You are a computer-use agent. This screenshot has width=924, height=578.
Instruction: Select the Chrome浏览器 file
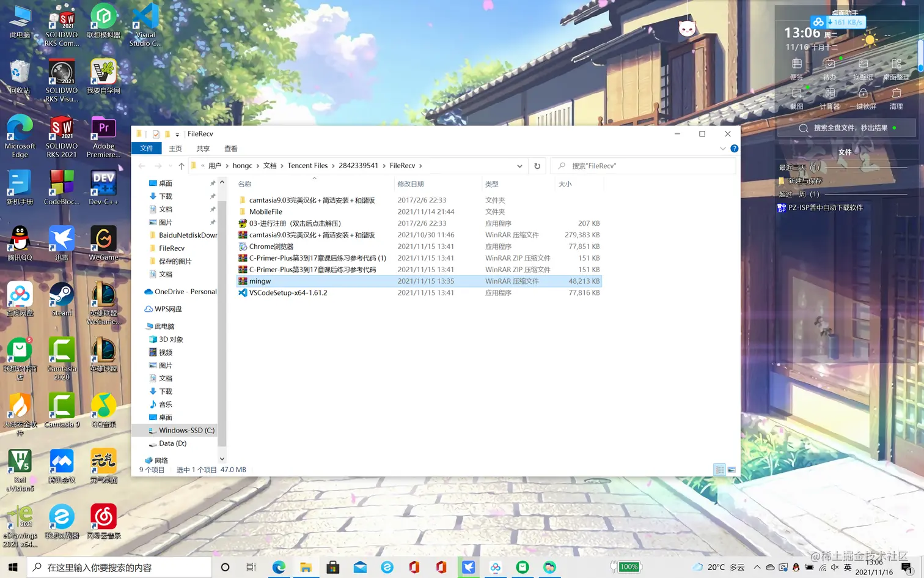point(419,246)
